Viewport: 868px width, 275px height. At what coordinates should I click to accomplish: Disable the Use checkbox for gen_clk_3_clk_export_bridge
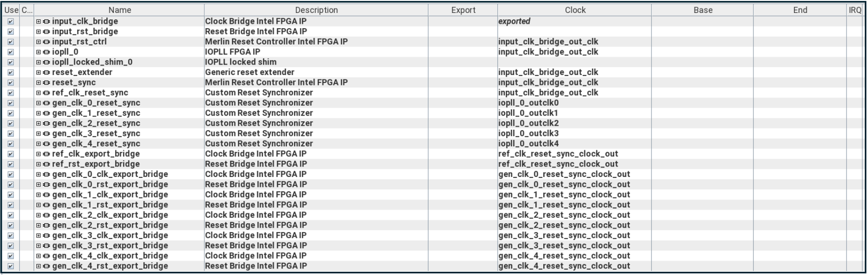(11, 236)
